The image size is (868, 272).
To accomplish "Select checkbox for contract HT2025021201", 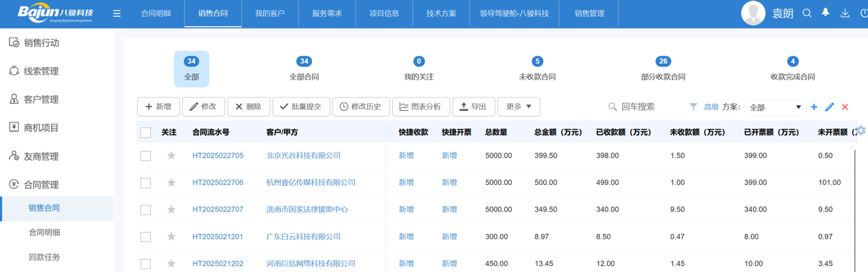I will 145,237.
